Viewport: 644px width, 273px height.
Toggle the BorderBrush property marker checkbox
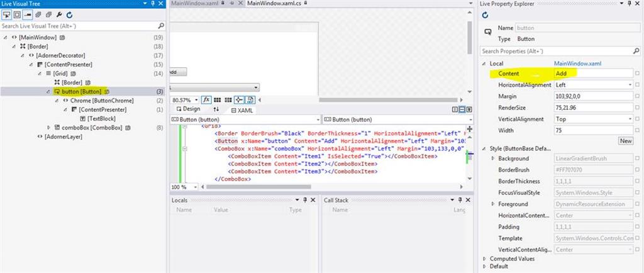point(637,170)
